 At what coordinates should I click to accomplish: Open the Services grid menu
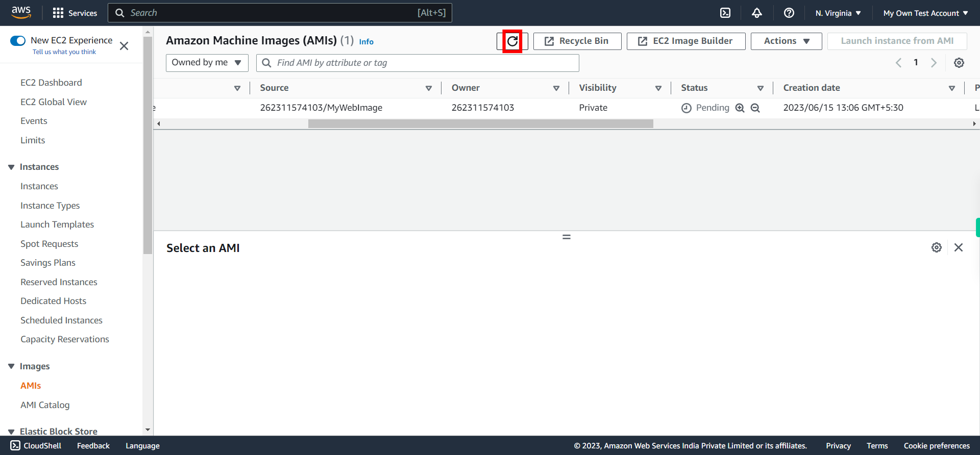pos(75,13)
